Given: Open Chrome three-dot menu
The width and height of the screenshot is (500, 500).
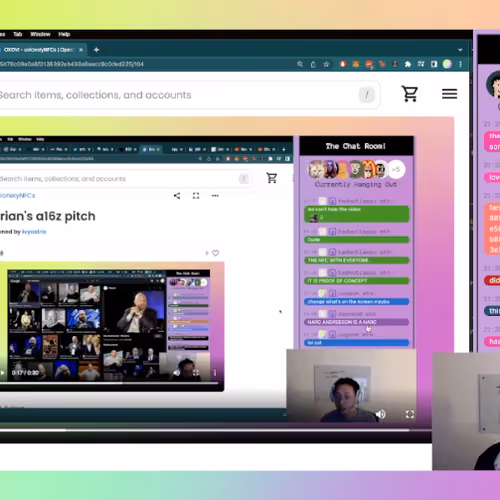Looking at the screenshot, I should (460, 64).
